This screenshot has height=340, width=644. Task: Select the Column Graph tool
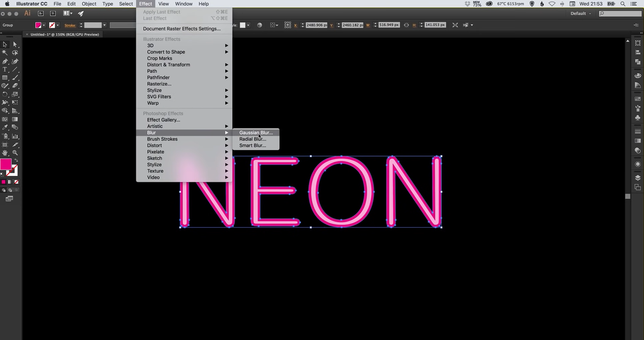pyautogui.click(x=15, y=136)
